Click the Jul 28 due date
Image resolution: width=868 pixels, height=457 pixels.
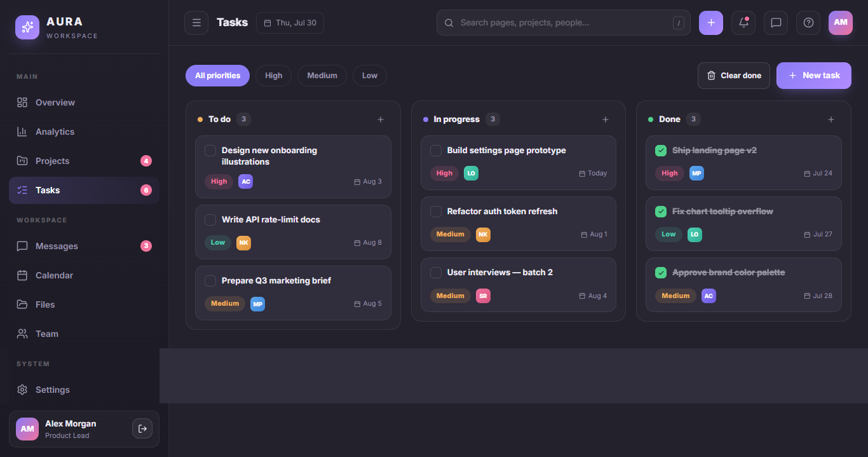[818, 296]
